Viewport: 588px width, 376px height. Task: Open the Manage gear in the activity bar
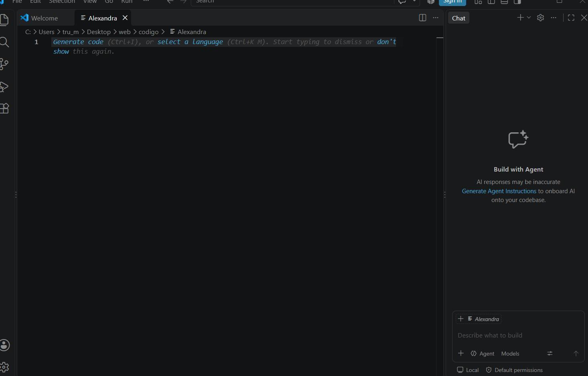[x=4, y=367]
